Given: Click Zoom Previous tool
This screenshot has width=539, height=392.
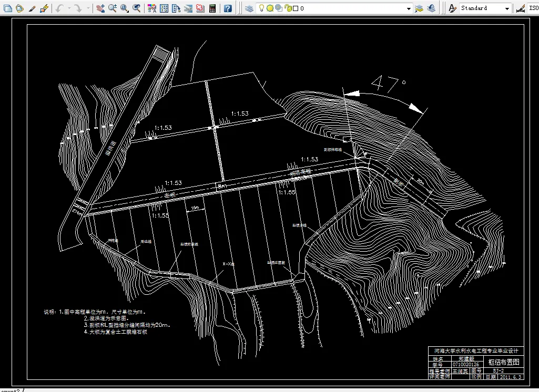Looking at the screenshot, I should click(137, 8).
